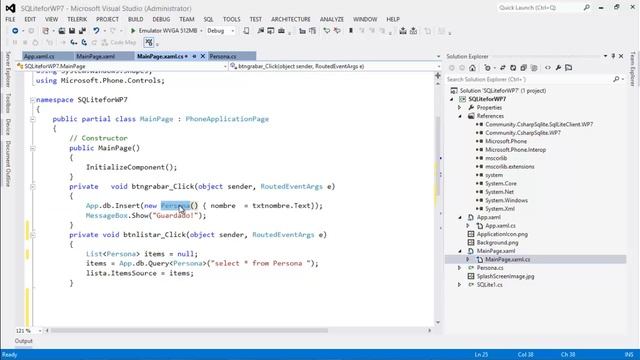Open the Toolbox side panel
640x360 pixels.
click(8, 103)
